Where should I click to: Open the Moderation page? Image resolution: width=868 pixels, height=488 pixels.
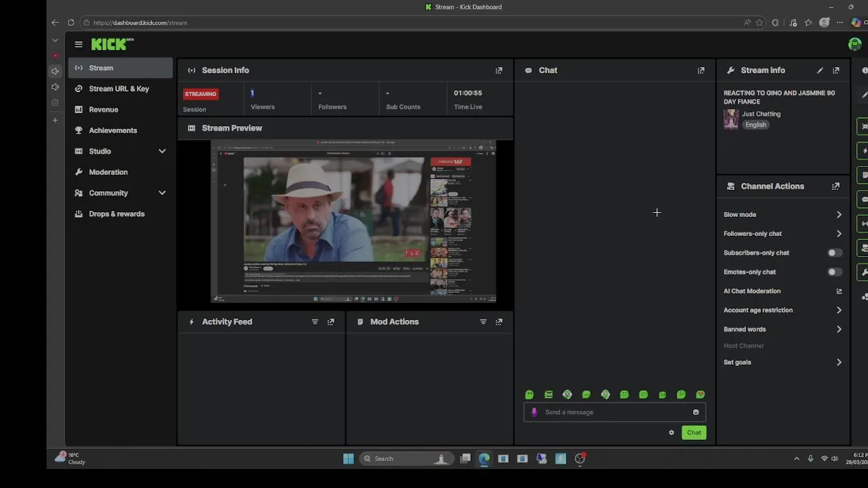pos(108,172)
